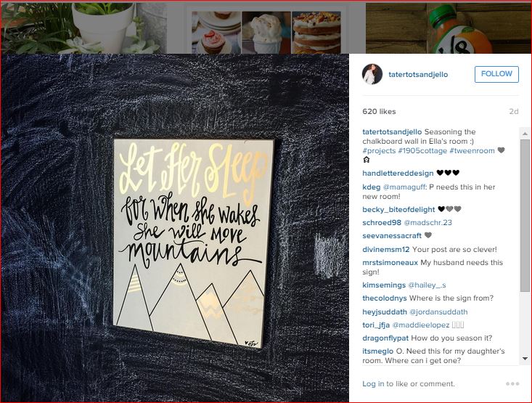Image resolution: width=532 pixels, height=403 pixels.
Task: Open the #tweenroom hashtag
Action: [472, 151]
